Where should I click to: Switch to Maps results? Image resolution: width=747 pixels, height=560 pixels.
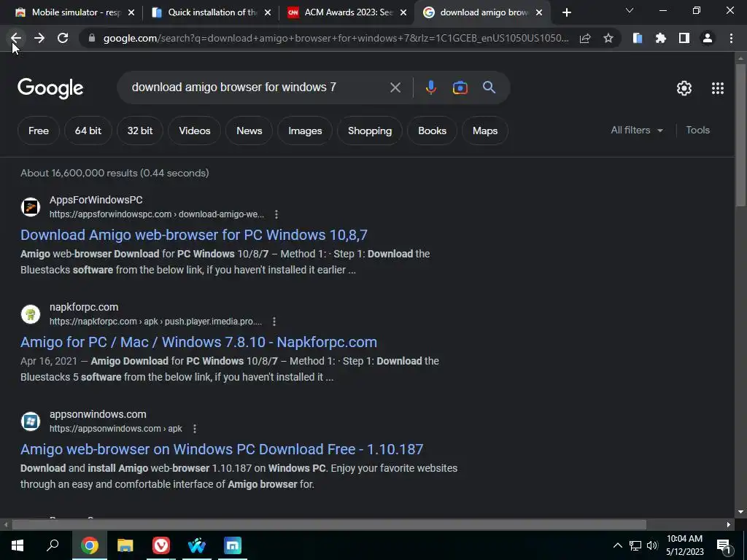coord(485,131)
